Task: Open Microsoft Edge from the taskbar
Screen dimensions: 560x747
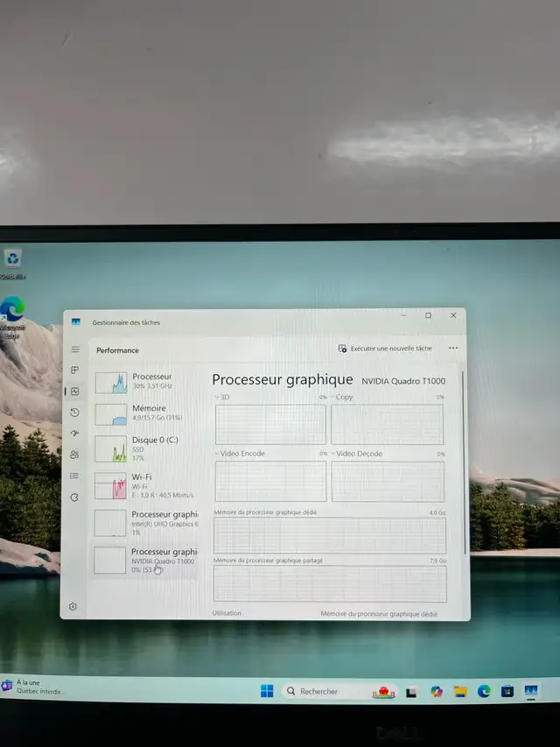Action: click(484, 691)
